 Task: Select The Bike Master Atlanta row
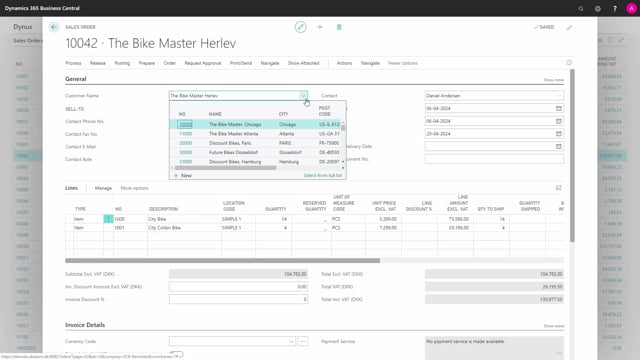[256, 133]
